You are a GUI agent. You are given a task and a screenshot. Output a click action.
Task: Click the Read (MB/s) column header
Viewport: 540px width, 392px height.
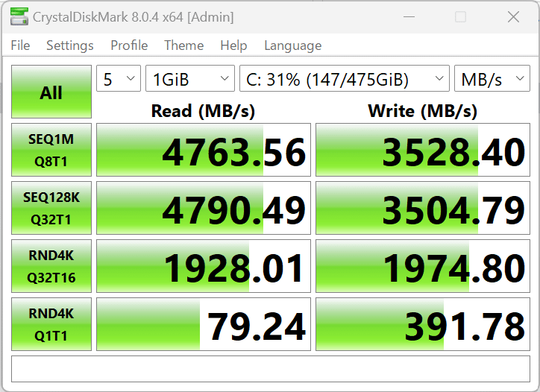tap(203, 111)
